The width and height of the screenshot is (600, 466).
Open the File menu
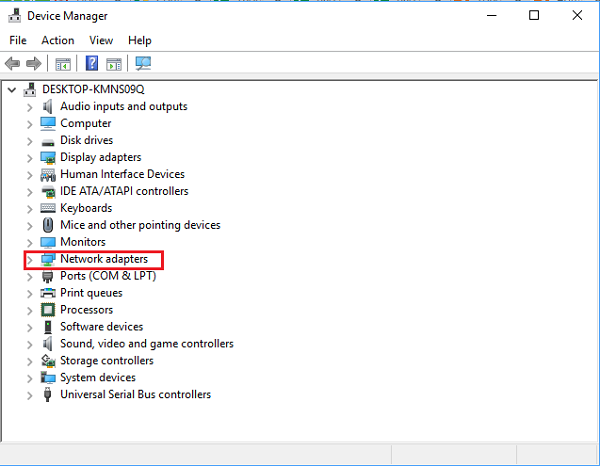18,40
